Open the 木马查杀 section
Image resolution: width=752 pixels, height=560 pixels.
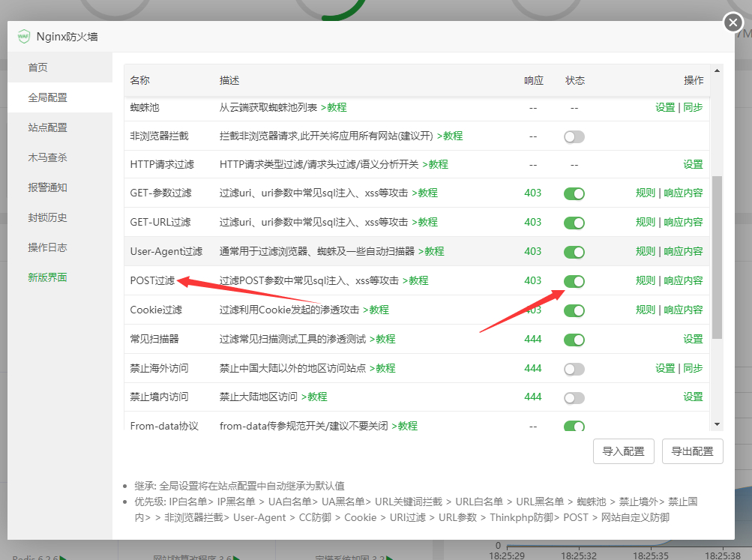pos(49,157)
